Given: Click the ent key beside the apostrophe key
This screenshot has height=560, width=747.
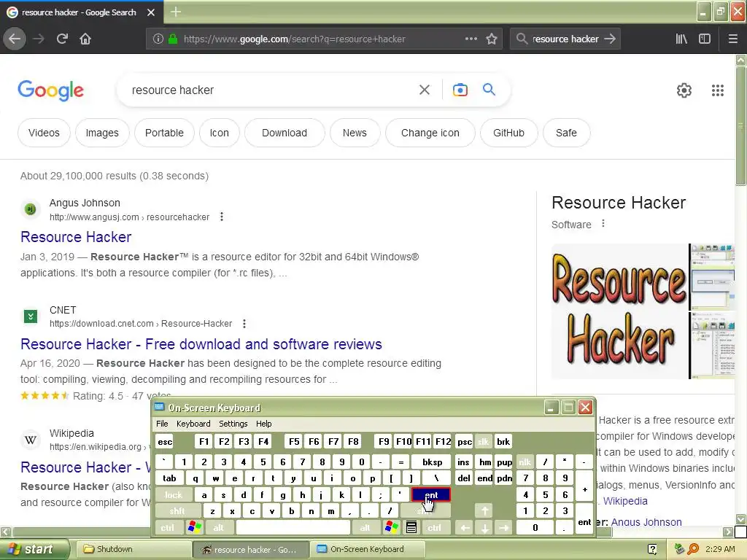Looking at the screenshot, I should [430, 495].
